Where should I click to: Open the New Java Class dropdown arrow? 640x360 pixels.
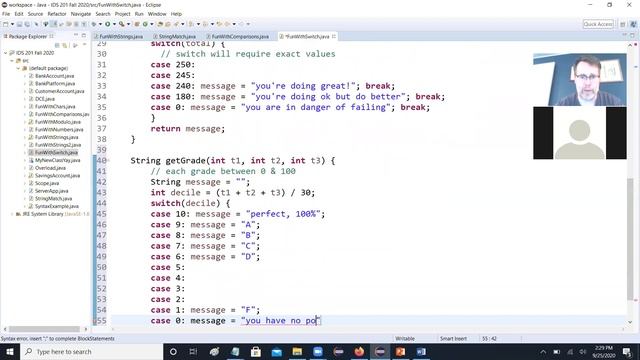[151, 24]
